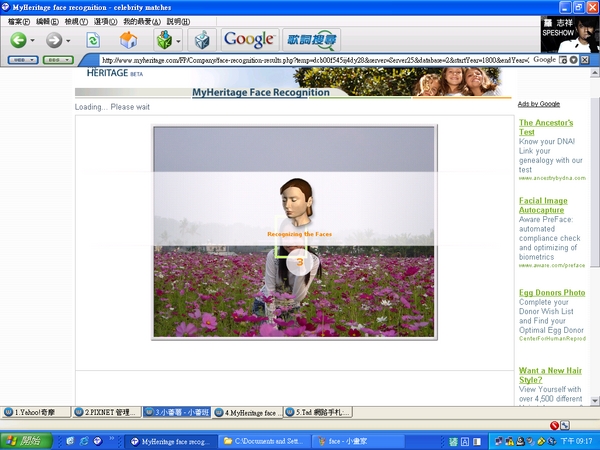Open the 說明(H) menu

pyautogui.click(x=178, y=21)
